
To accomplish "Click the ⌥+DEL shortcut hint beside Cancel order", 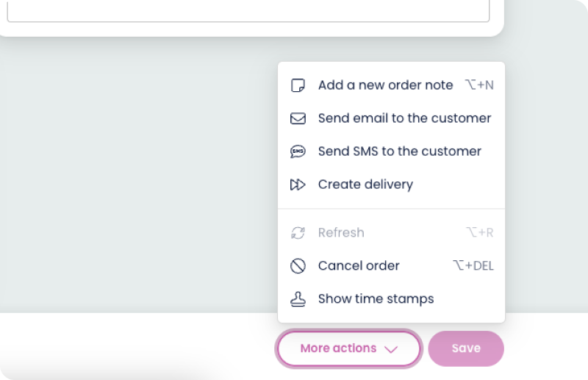I will click(473, 266).
